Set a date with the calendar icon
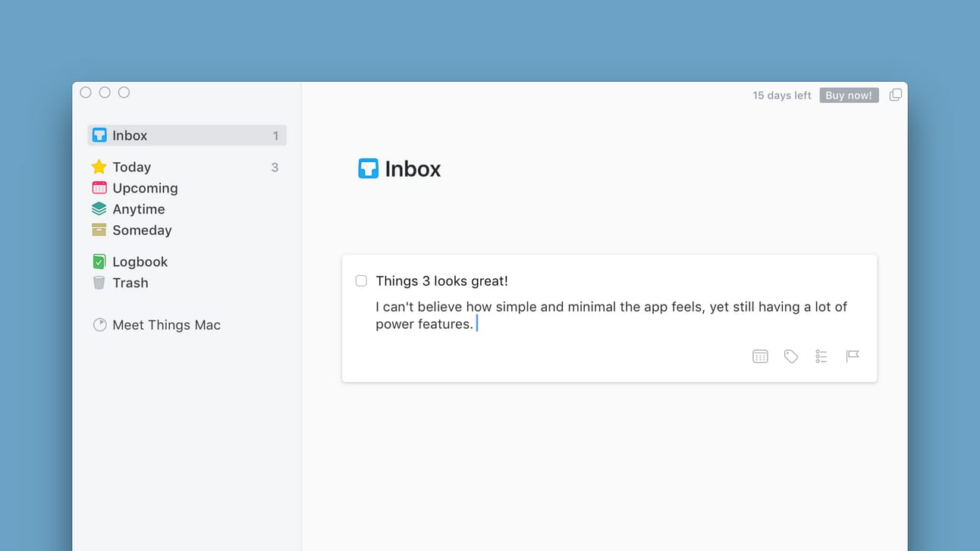This screenshot has width=980, height=551. 760,356
